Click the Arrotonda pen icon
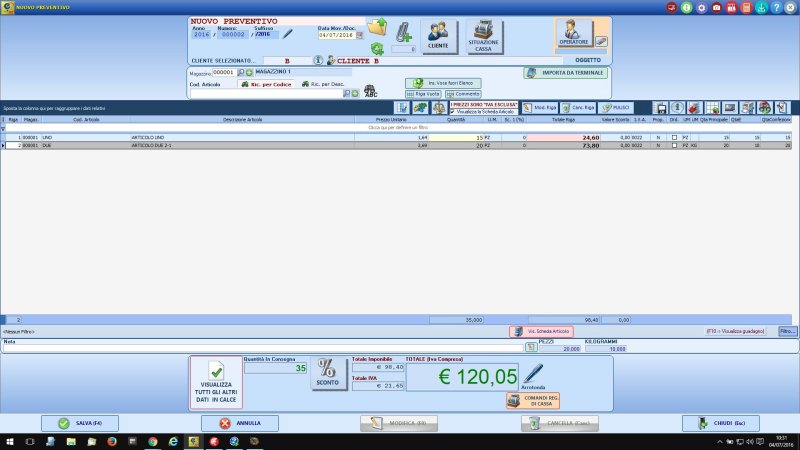Image resolution: width=800 pixels, height=450 pixels. 533,375
